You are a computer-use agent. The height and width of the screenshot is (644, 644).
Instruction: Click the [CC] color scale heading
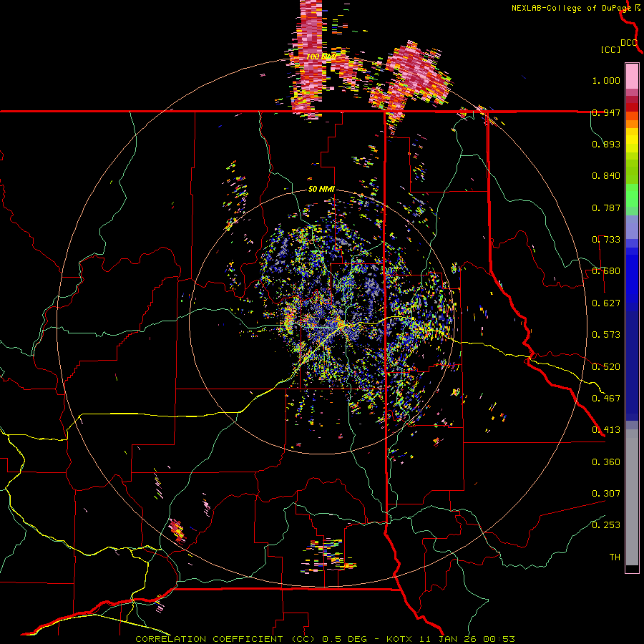[x=610, y=49]
